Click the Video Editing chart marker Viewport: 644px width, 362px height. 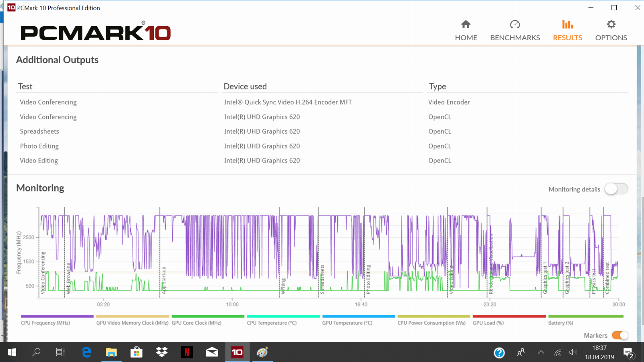tap(452, 280)
